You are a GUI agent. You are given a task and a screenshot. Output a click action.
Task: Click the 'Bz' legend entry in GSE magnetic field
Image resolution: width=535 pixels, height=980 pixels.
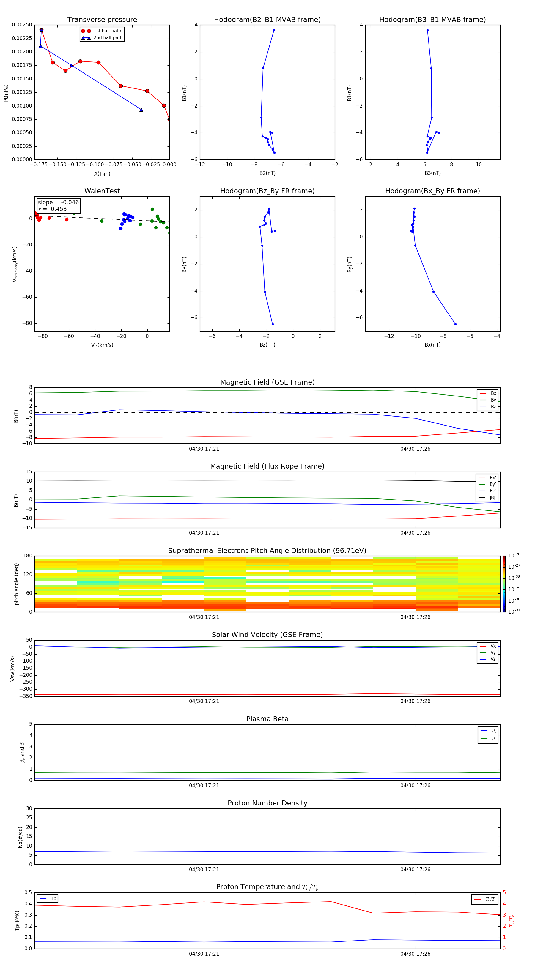point(488,407)
